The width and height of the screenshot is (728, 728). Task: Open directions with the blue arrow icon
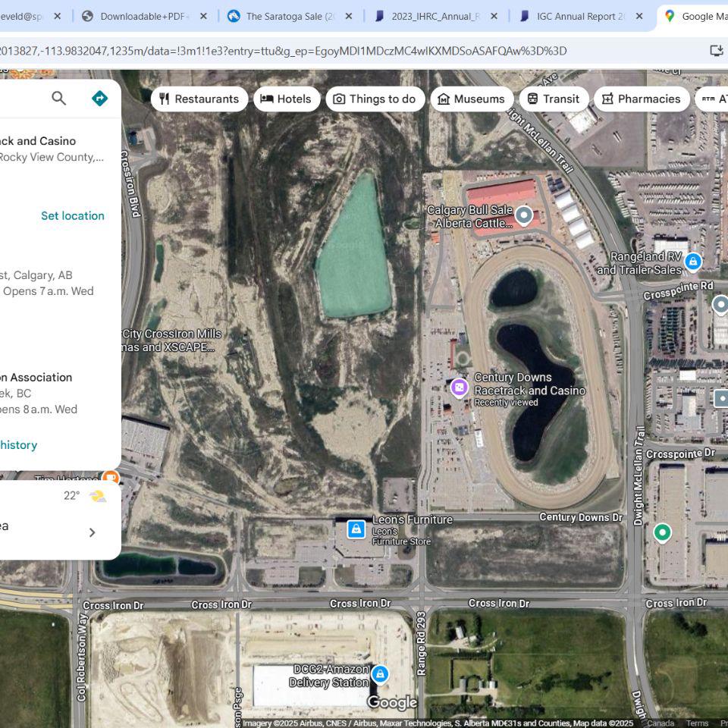(99, 98)
